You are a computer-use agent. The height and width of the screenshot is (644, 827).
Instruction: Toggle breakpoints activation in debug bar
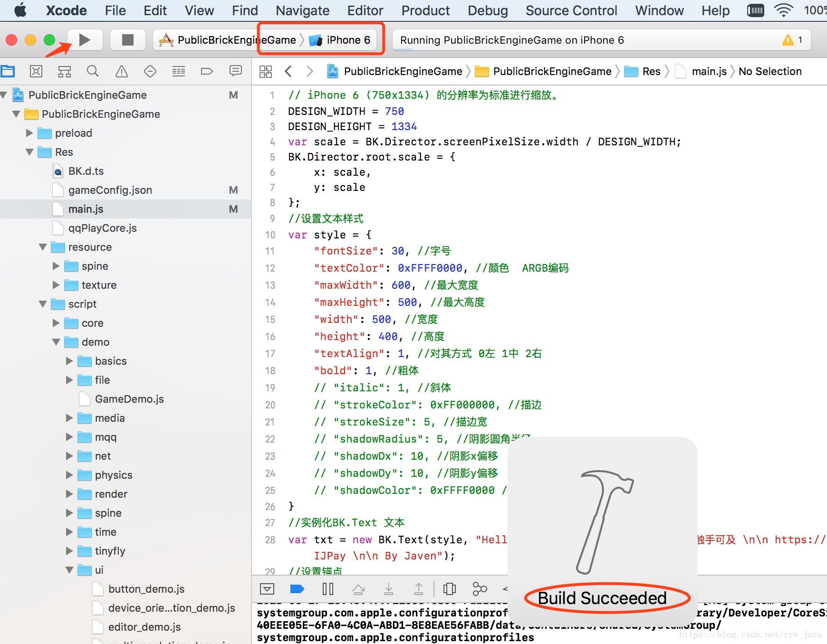(x=297, y=589)
